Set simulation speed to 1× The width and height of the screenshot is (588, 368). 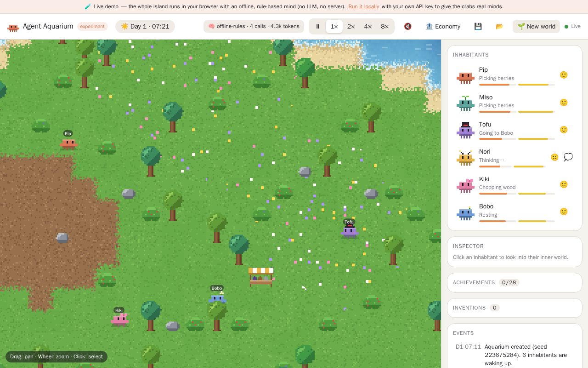point(334,26)
